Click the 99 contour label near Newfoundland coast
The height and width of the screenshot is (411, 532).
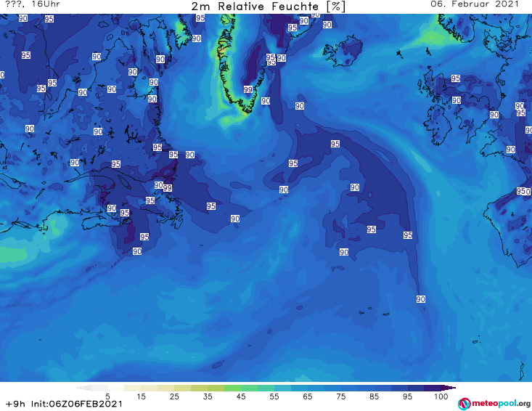tap(168, 187)
